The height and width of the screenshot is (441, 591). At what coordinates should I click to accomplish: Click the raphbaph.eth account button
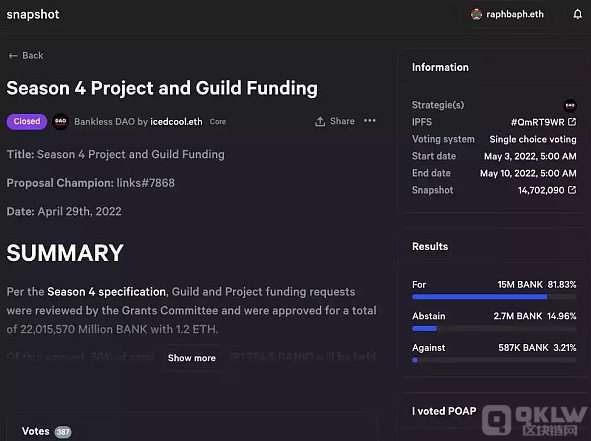(x=507, y=14)
